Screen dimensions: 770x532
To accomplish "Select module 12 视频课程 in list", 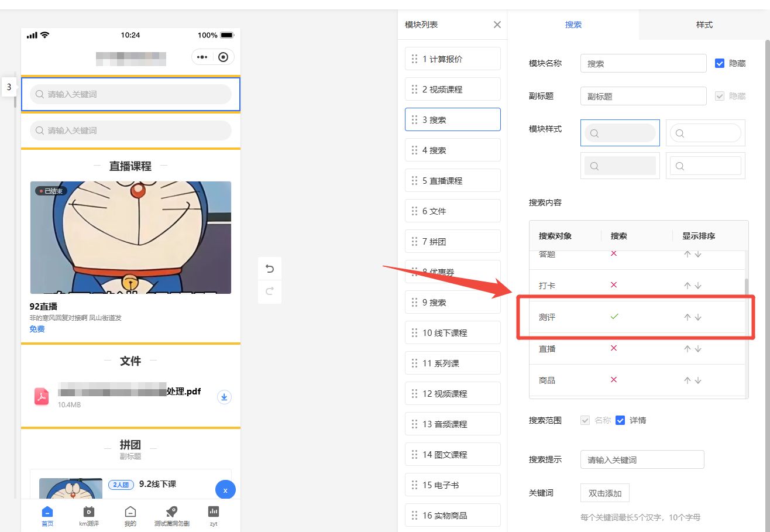I will click(x=453, y=393).
